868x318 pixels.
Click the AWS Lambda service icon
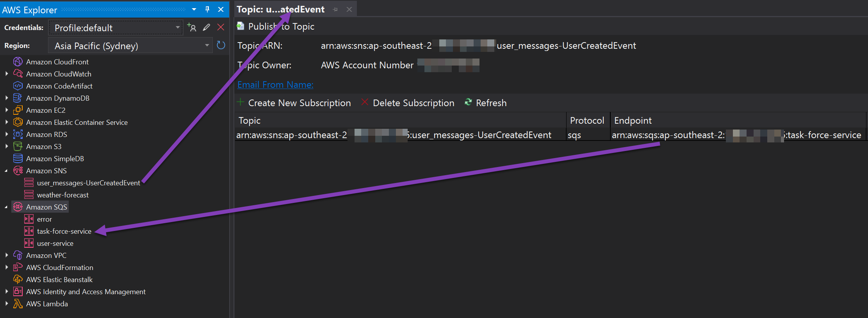[x=18, y=304]
